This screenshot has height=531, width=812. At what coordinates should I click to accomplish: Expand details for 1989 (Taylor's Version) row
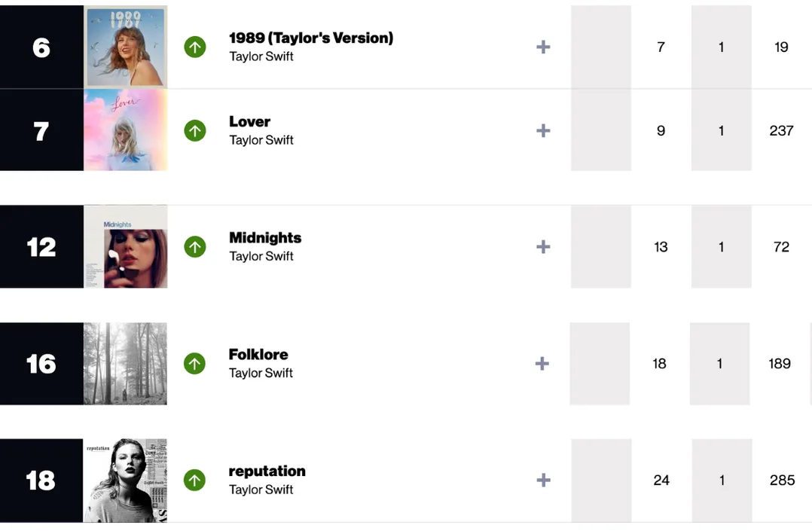click(543, 47)
